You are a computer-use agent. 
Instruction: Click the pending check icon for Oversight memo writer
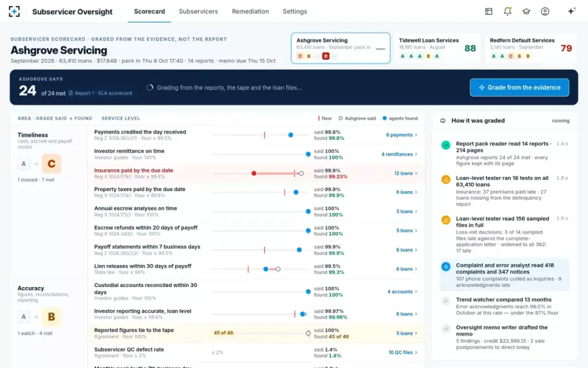(446, 329)
